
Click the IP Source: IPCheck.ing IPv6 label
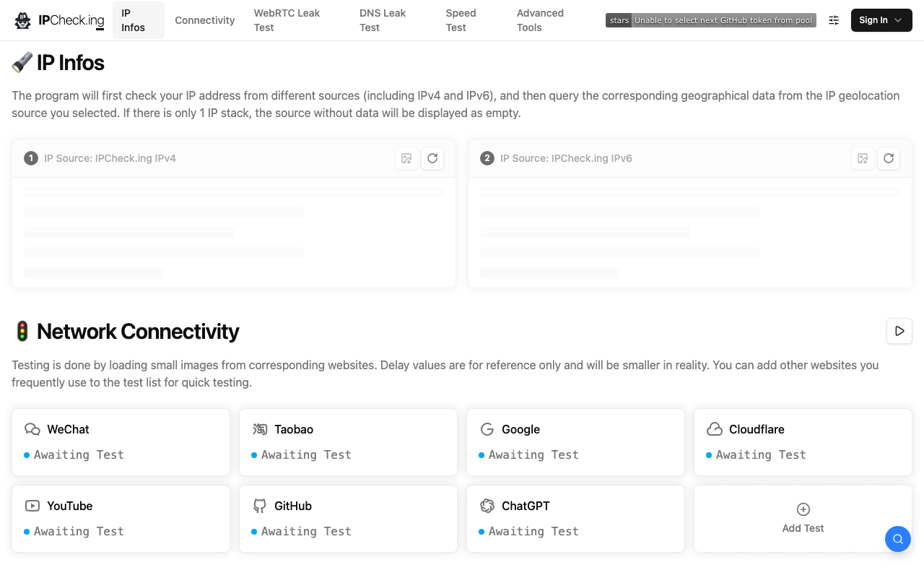coord(566,158)
